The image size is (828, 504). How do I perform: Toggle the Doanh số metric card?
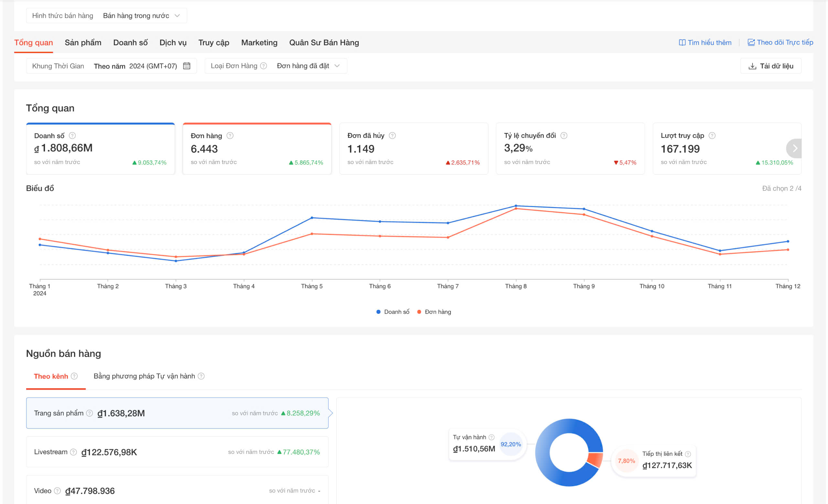(100, 148)
